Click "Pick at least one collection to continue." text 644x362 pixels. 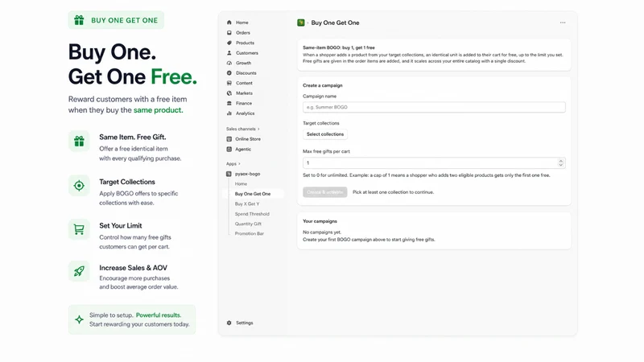point(393,192)
